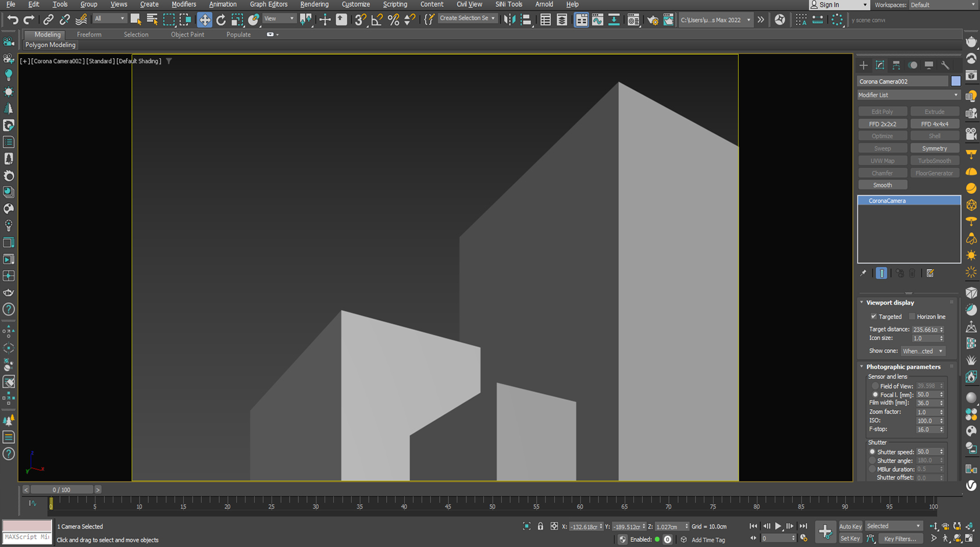Click the Undo arrow icon
Viewport: 980px width, 547px height.
pyautogui.click(x=12, y=20)
